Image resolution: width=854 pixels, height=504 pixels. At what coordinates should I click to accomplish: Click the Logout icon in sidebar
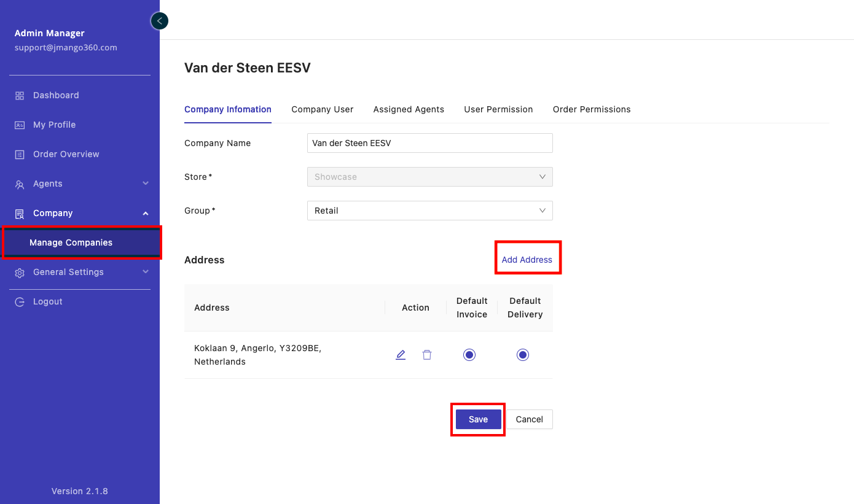[20, 302]
